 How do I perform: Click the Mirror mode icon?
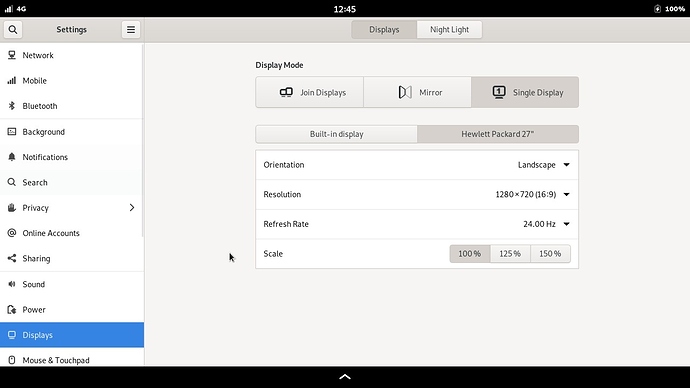405,92
